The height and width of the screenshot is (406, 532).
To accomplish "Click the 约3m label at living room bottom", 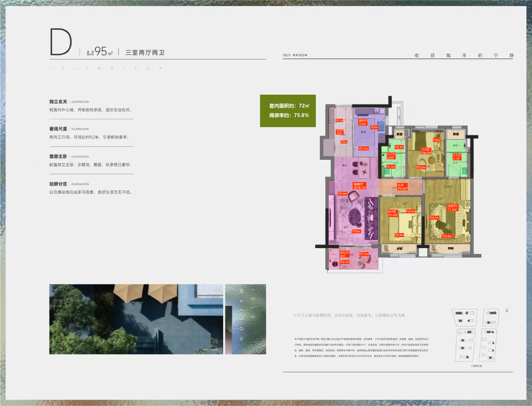I will (x=357, y=232).
